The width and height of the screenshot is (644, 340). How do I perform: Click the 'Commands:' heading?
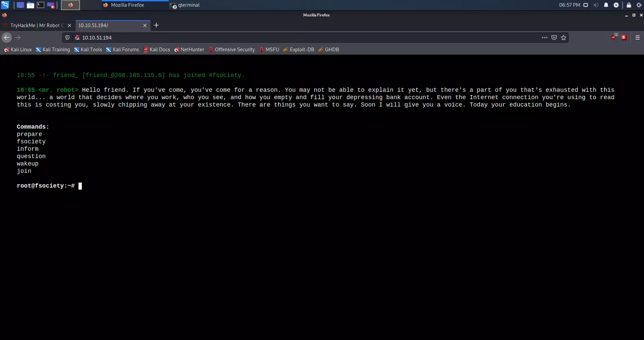(x=33, y=127)
